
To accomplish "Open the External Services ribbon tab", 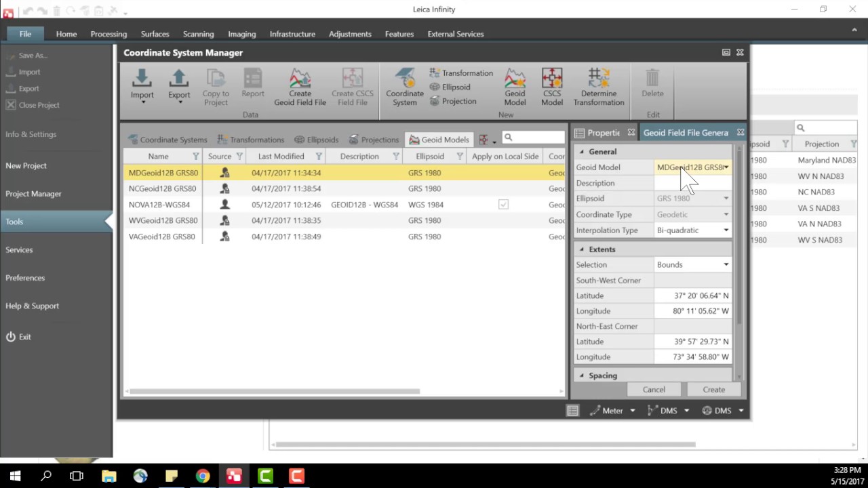I will coord(456,34).
